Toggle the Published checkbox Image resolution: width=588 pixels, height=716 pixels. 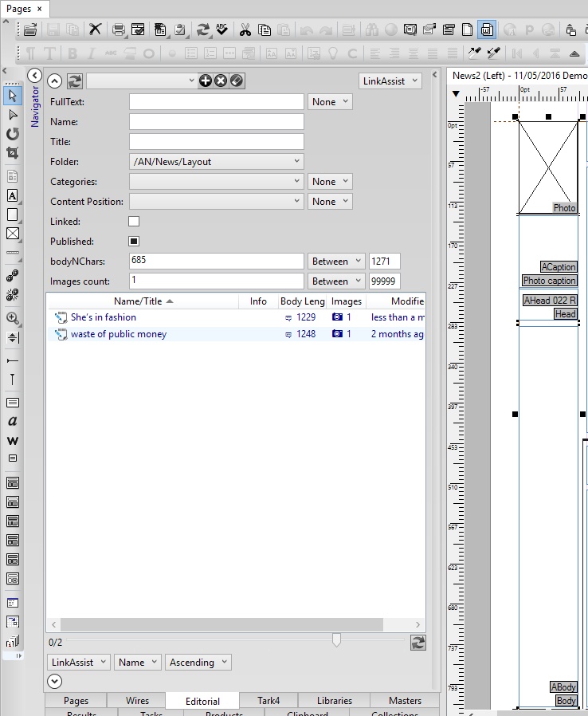[x=134, y=241]
